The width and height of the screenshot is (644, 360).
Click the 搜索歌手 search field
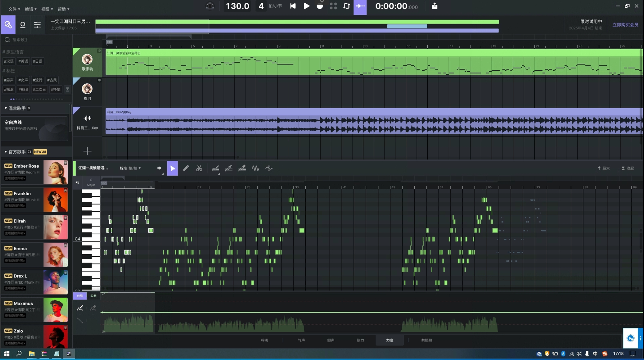tap(36, 40)
